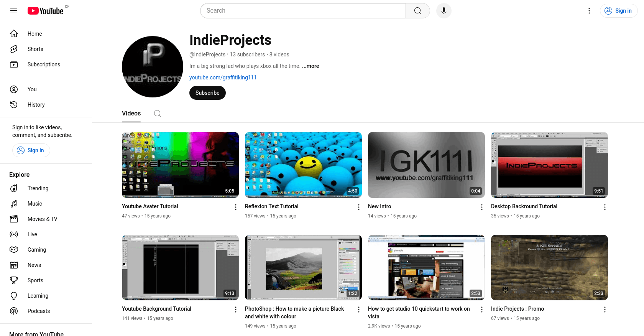Expand channel description with ...more
The height and width of the screenshot is (336, 644).
click(x=310, y=66)
